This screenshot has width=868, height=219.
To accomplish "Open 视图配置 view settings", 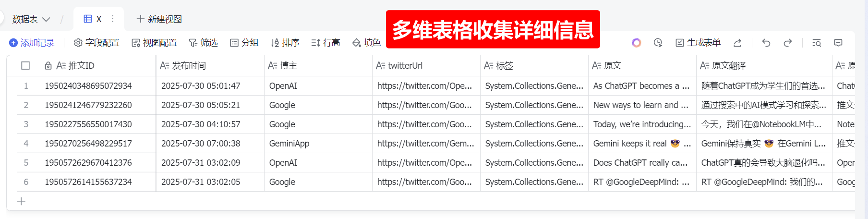I will pos(154,43).
